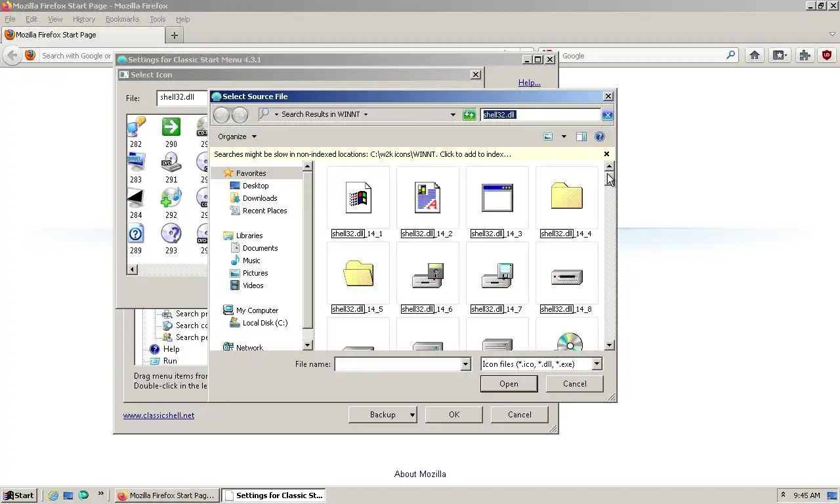Expand breadcrumb arrow after Search Results in WINNT
This screenshot has height=504, width=840.
pyautogui.click(x=366, y=114)
